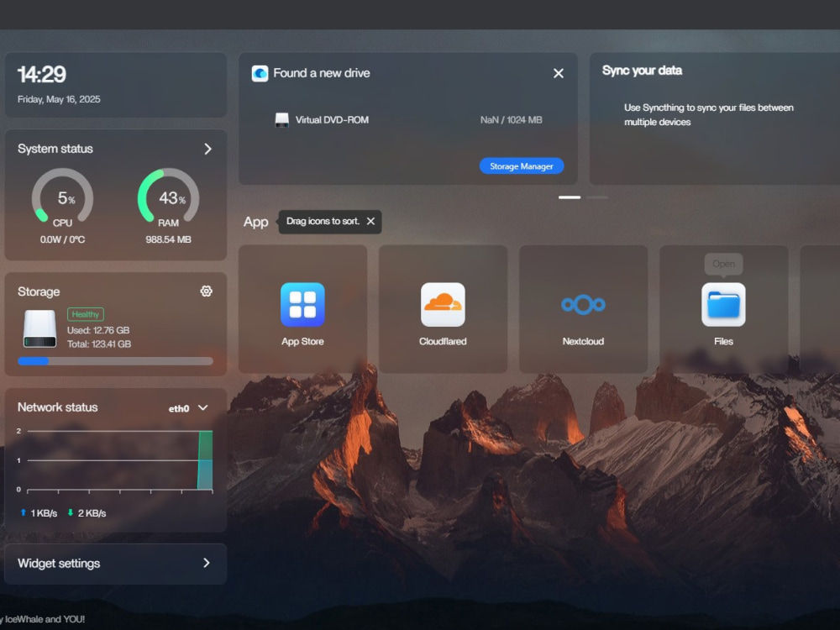Click the NaN / 1024 MB drive size
The width and height of the screenshot is (840, 630).
pyautogui.click(x=511, y=120)
